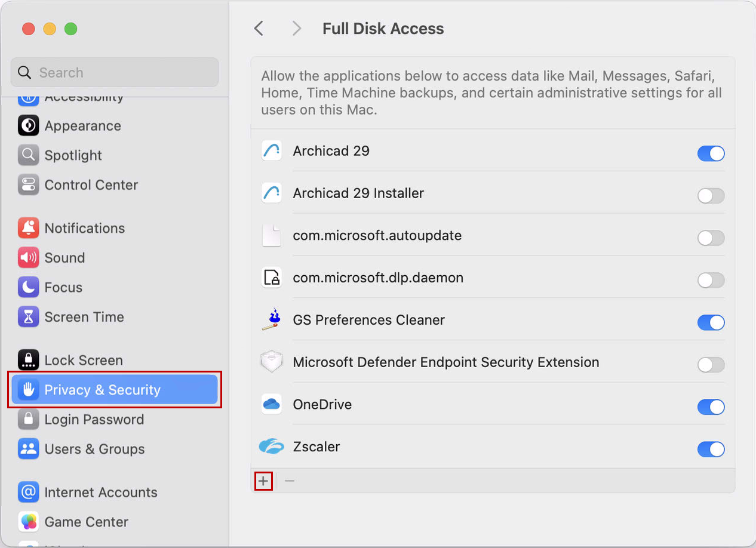Open Notifications using the bell icon
This screenshot has height=548, width=756.
tap(28, 228)
